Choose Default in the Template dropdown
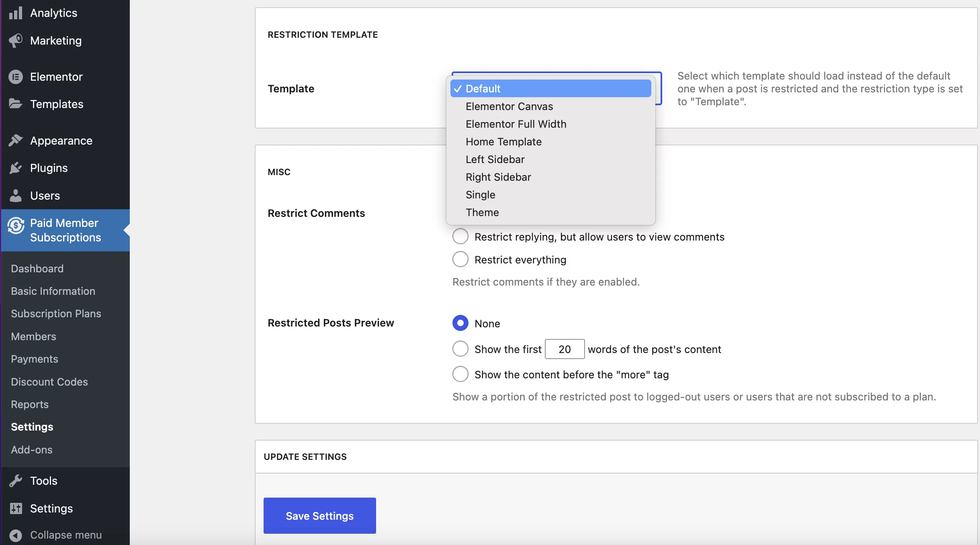This screenshot has height=545, width=980. coord(551,88)
